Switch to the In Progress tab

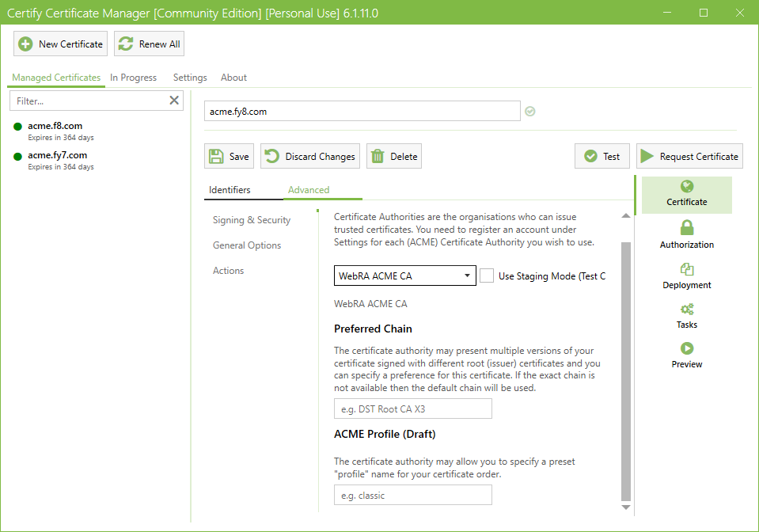[133, 78]
